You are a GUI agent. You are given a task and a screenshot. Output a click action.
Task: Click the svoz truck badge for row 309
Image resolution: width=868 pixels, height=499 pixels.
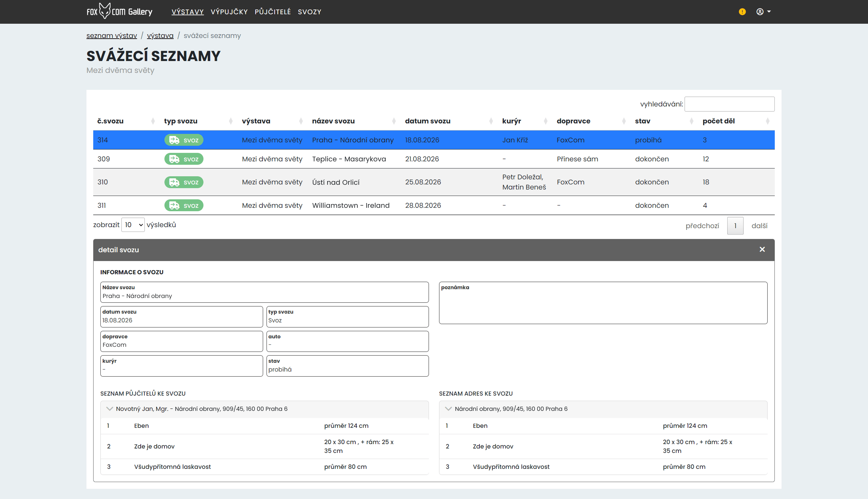tap(184, 159)
